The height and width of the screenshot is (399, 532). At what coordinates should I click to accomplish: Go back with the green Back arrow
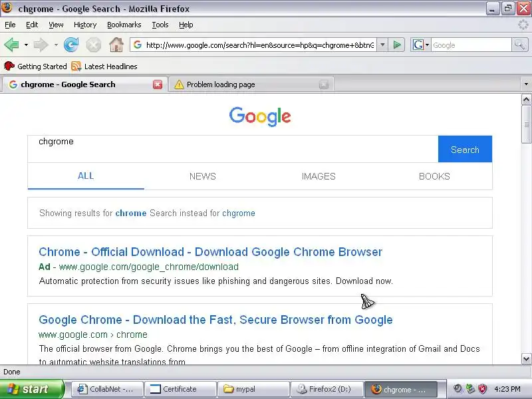click(x=11, y=45)
